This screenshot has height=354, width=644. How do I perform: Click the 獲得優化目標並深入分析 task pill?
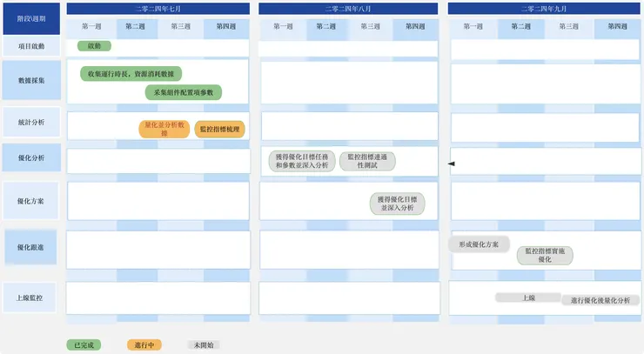click(x=397, y=204)
